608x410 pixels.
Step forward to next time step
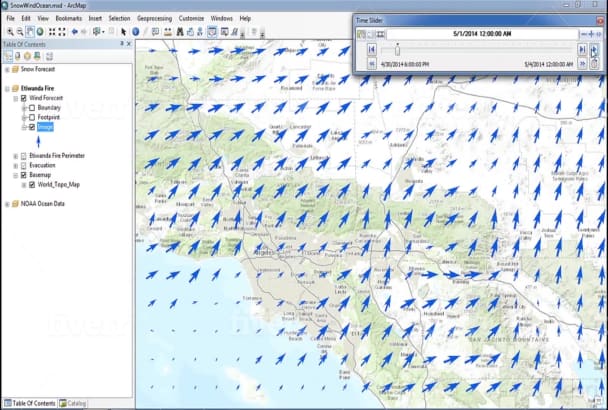point(582,49)
